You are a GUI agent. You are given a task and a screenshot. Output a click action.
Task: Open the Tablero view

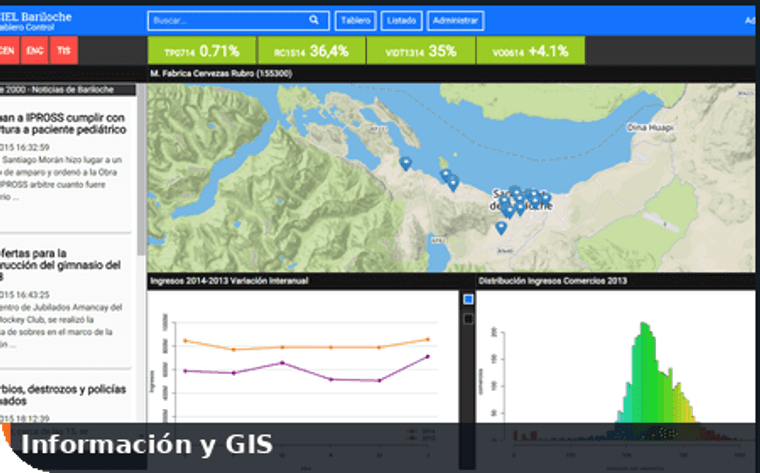[x=355, y=20]
